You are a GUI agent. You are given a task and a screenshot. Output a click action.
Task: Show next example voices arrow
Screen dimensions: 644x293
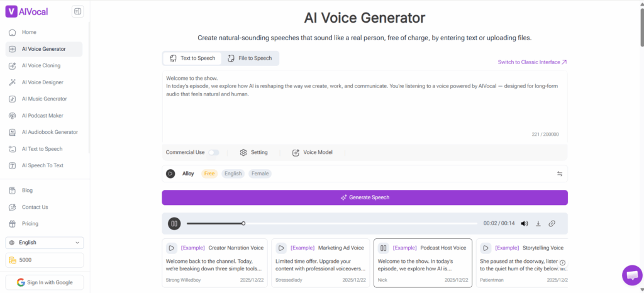(563, 263)
